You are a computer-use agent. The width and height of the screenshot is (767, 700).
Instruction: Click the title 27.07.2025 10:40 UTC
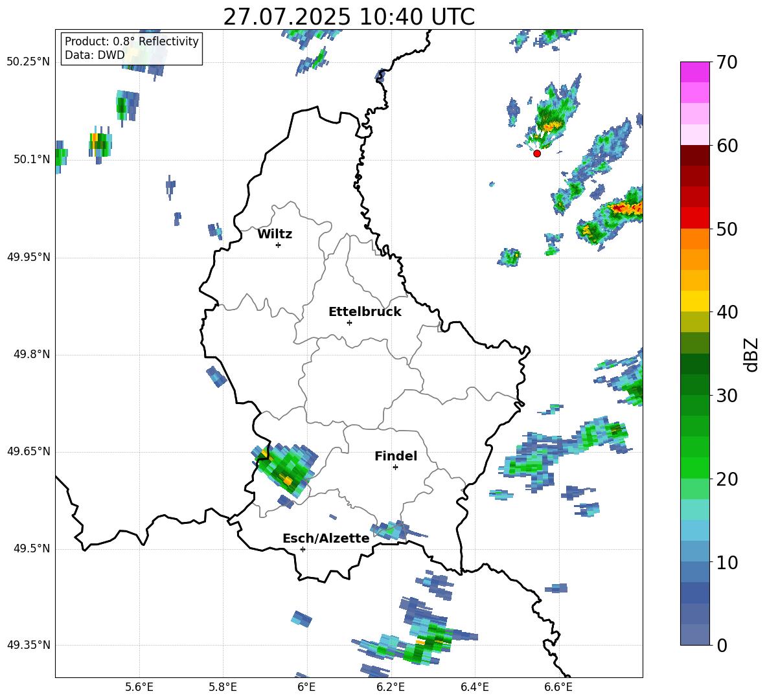(x=349, y=17)
